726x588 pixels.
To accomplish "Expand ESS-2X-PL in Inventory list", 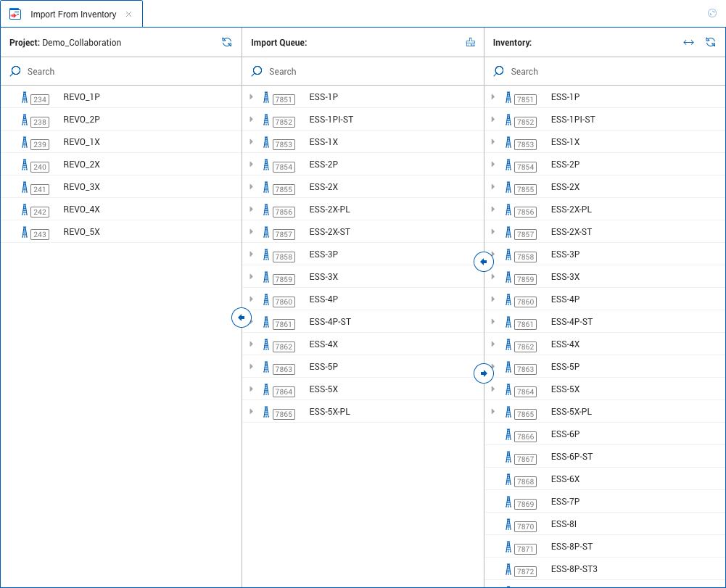I will tap(493, 210).
